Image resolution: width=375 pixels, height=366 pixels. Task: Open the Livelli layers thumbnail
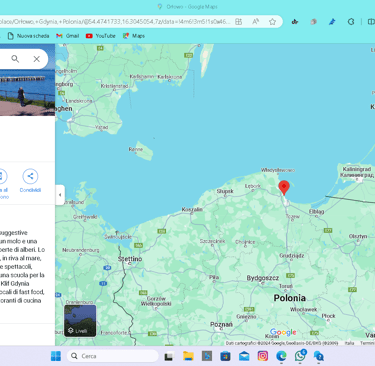click(80, 320)
